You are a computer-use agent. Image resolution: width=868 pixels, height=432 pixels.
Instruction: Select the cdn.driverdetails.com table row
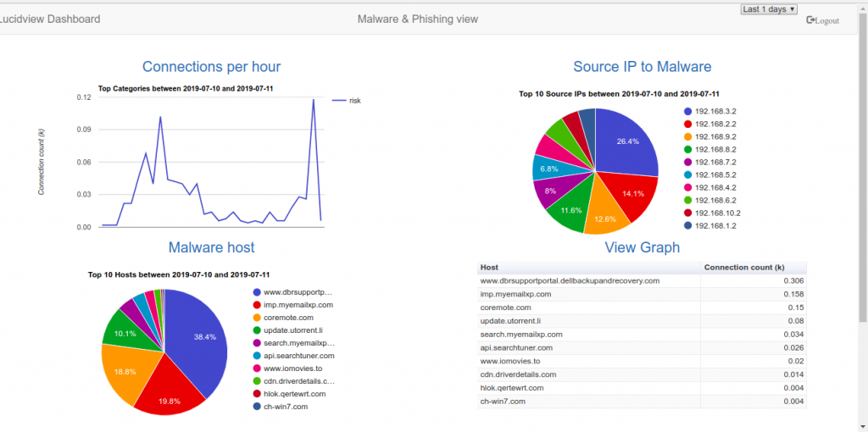tap(643, 374)
